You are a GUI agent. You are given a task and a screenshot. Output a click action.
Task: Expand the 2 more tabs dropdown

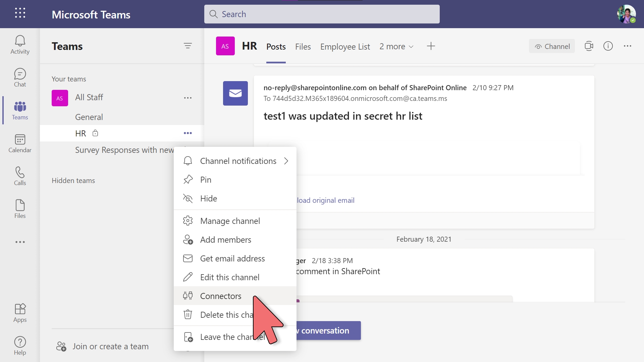[x=396, y=46]
